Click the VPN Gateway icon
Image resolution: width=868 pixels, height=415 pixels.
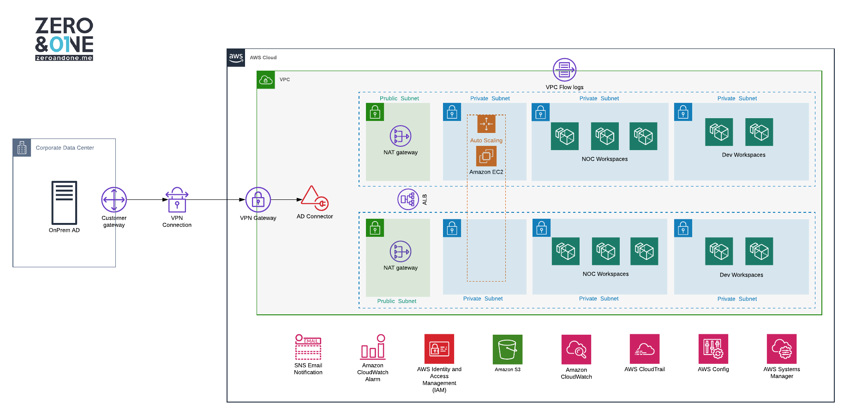(258, 199)
